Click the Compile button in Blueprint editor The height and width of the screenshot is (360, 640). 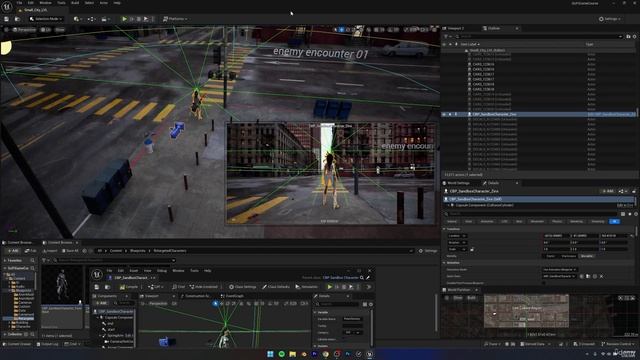click(129, 287)
